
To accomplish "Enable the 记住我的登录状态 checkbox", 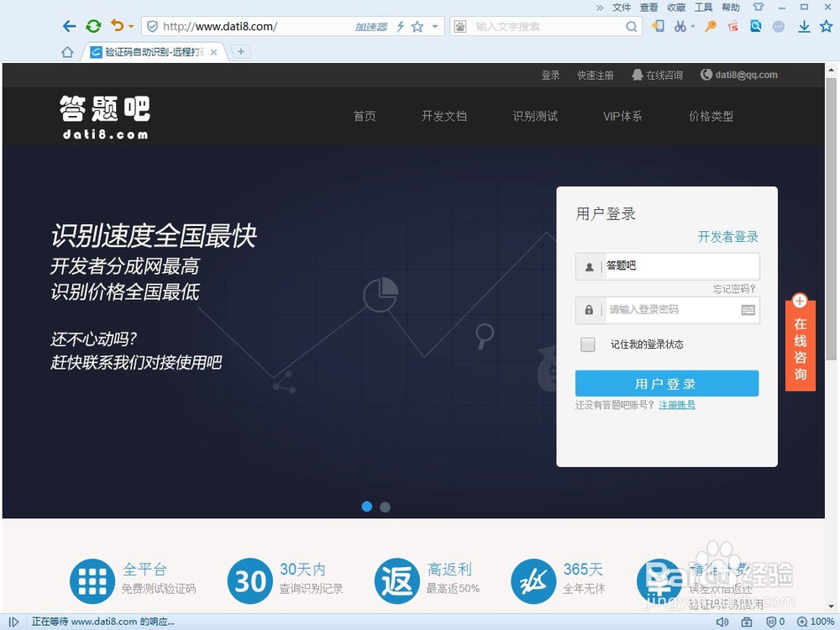I will tap(587, 344).
